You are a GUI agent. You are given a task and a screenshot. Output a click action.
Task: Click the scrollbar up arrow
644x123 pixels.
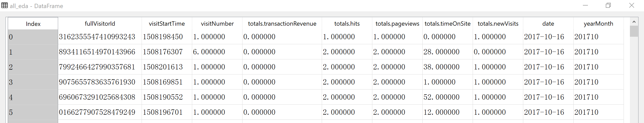pos(634,22)
